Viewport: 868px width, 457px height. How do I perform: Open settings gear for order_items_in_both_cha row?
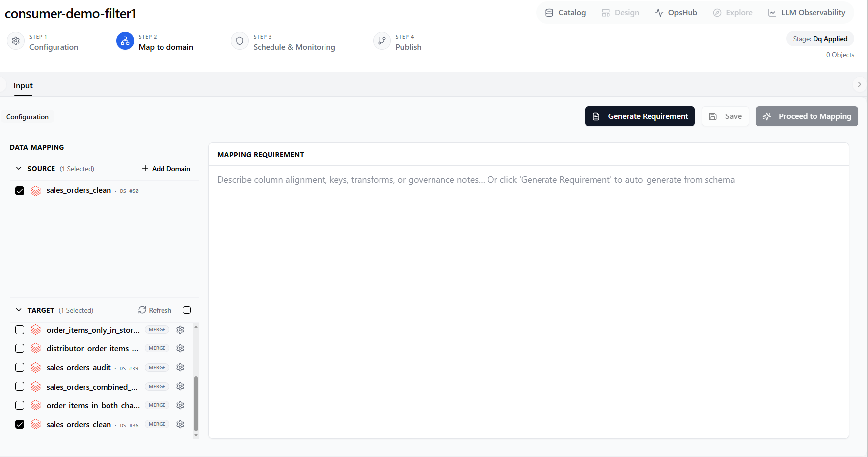180,405
